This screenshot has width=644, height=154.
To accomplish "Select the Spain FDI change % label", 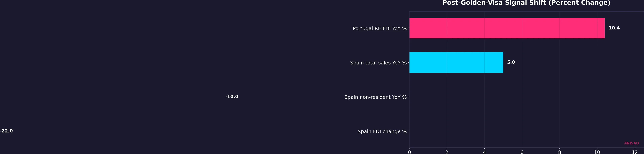I will click(382, 131).
